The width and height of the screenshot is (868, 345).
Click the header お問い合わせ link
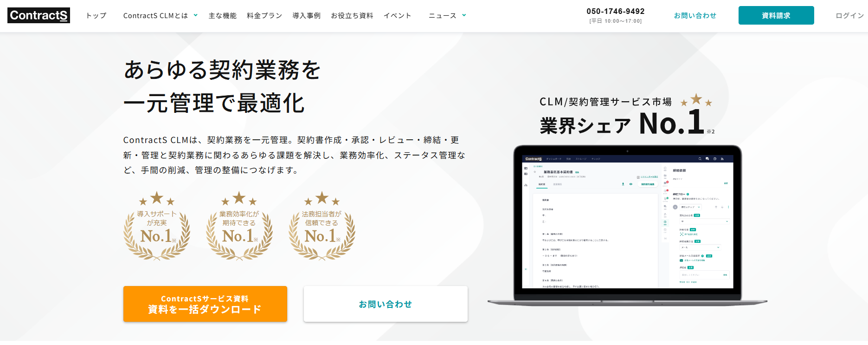[695, 16]
